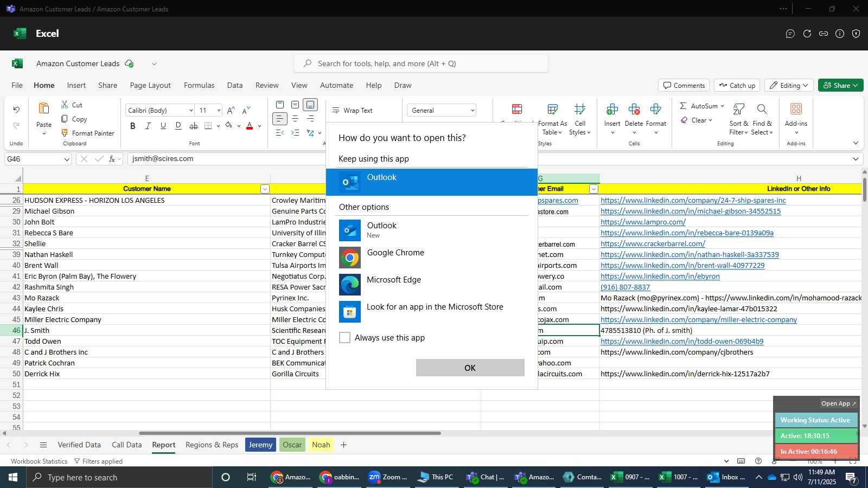Toggle Strikethrough formatting
This screenshot has height=488, width=868.
[194, 126]
